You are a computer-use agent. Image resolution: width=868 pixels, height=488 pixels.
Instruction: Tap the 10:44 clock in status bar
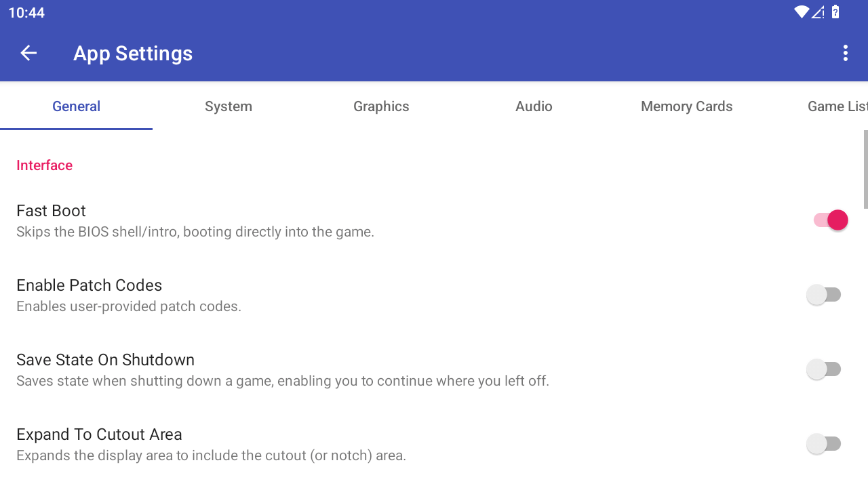tap(26, 13)
